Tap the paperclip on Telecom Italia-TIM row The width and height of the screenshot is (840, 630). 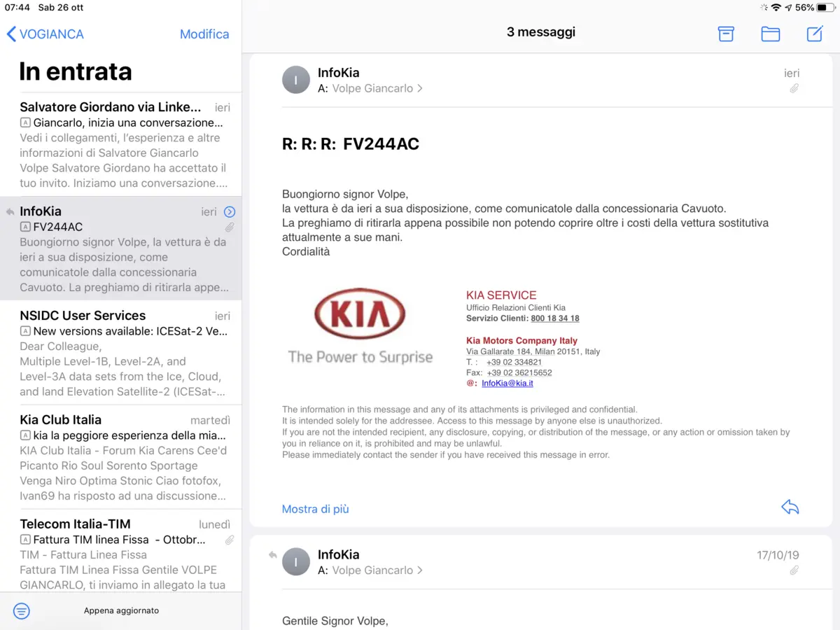click(230, 540)
